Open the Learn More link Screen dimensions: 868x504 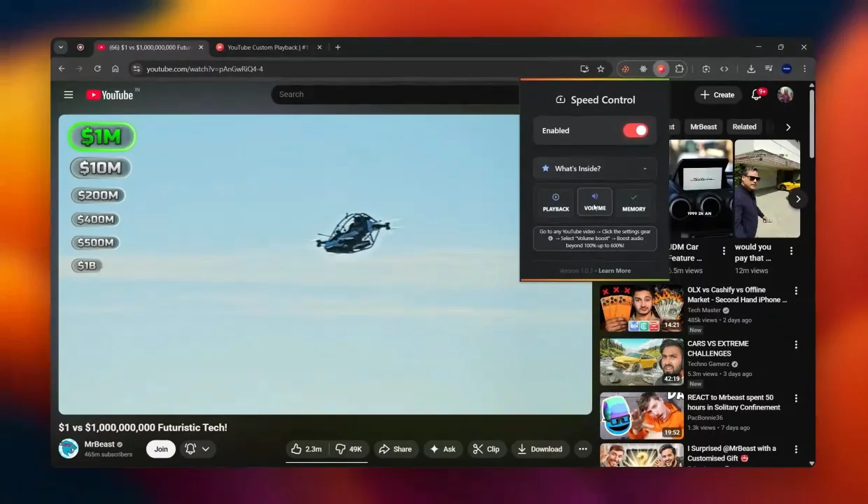(615, 271)
